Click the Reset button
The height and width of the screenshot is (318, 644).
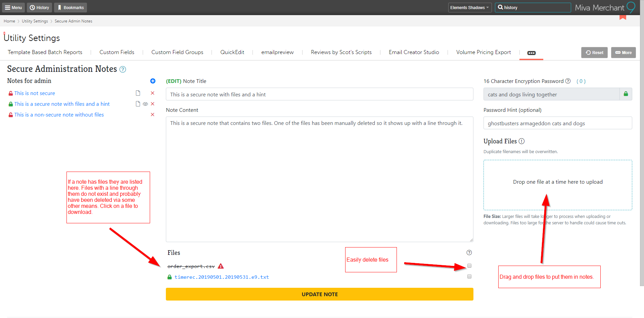pos(594,52)
